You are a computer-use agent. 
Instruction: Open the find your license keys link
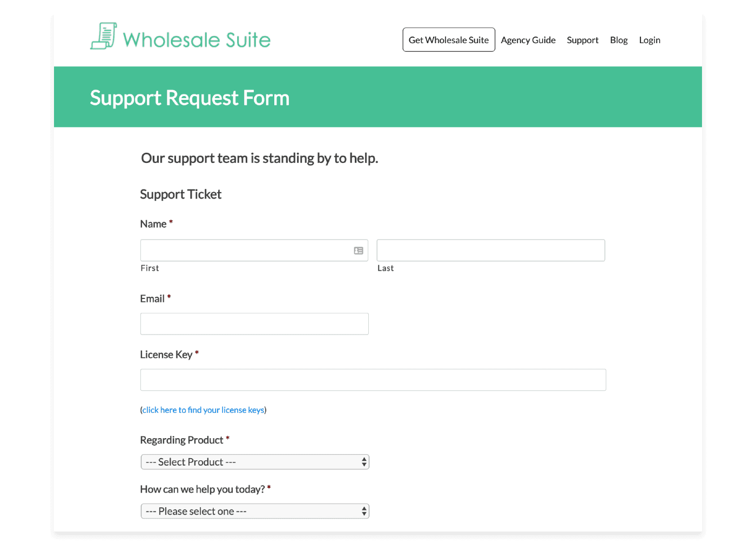(203, 410)
